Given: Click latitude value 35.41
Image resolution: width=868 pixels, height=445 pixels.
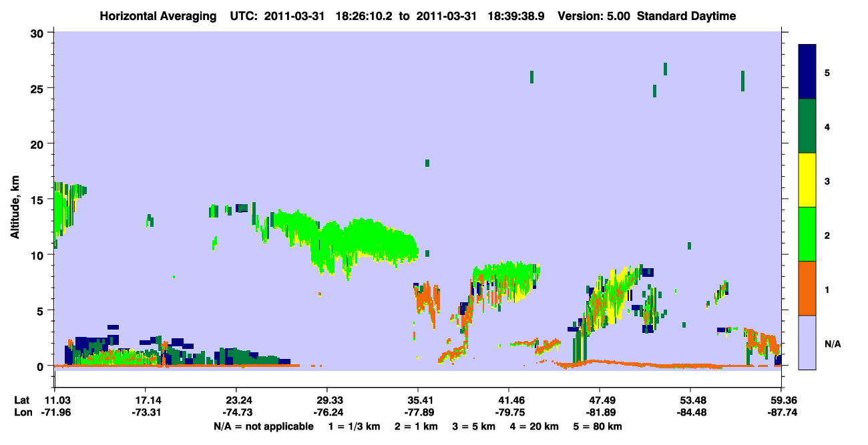Looking at the screenshot, I should click(418, 400).
